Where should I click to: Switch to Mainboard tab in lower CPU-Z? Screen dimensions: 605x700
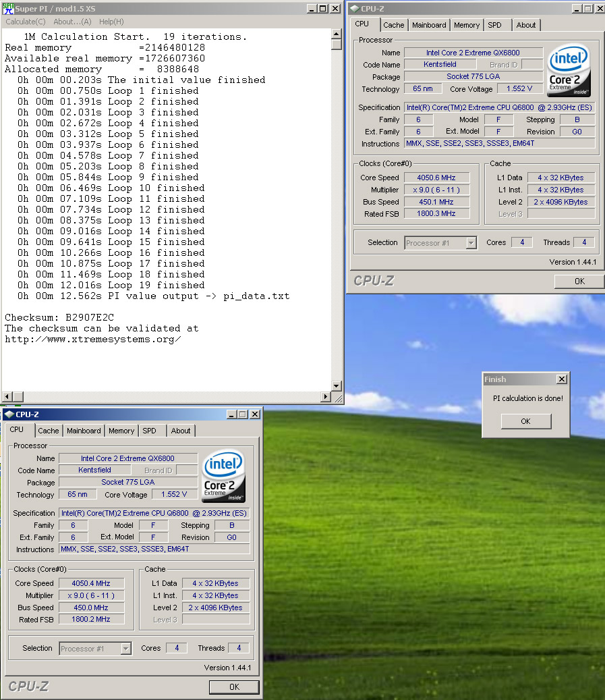[x=84, y=431]
